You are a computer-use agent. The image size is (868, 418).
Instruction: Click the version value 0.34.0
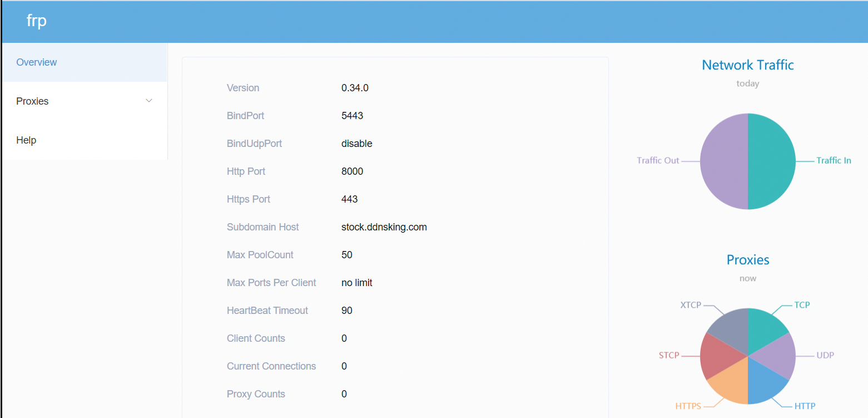(x=355, y=88)
